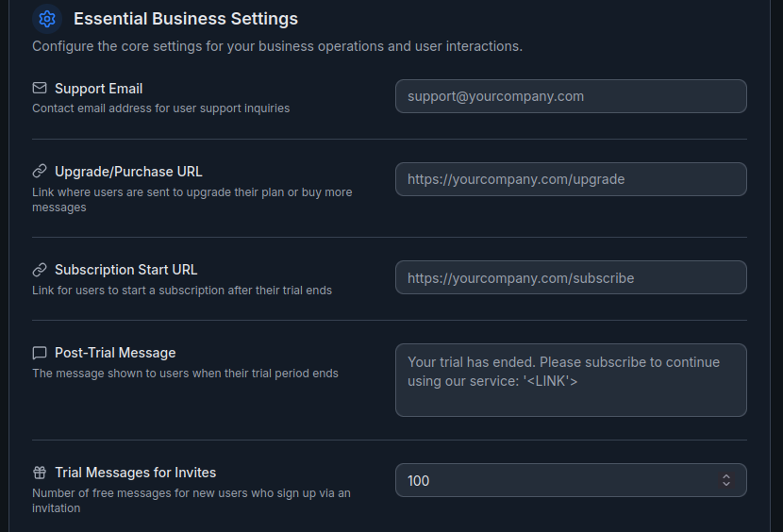Click 'Number of free messages for new users' description
Viewport: 783px width, 532px height.
coord(192,500)
